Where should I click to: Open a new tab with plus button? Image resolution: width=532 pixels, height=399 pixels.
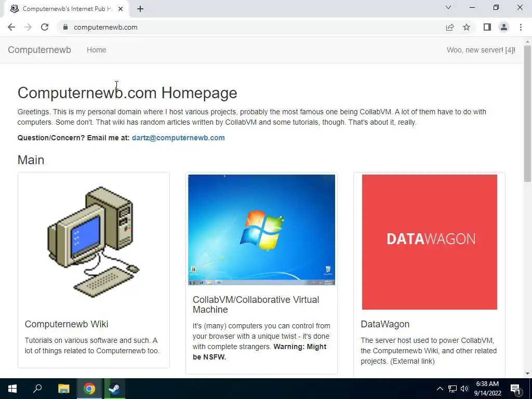point(140,9)
